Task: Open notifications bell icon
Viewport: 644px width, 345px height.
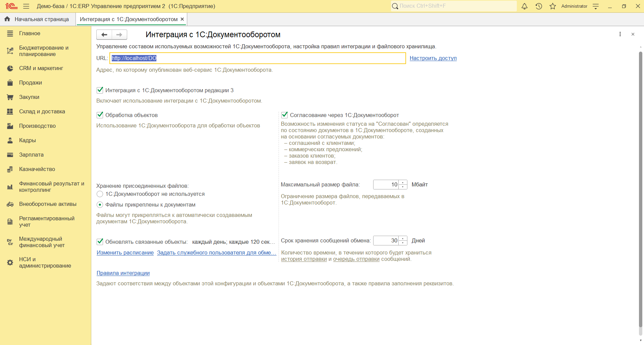Action: [x=525, y=6]
